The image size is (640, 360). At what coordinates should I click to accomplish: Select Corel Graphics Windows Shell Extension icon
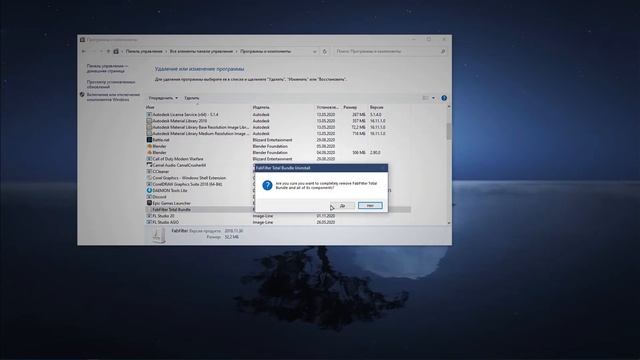[149, 178]
